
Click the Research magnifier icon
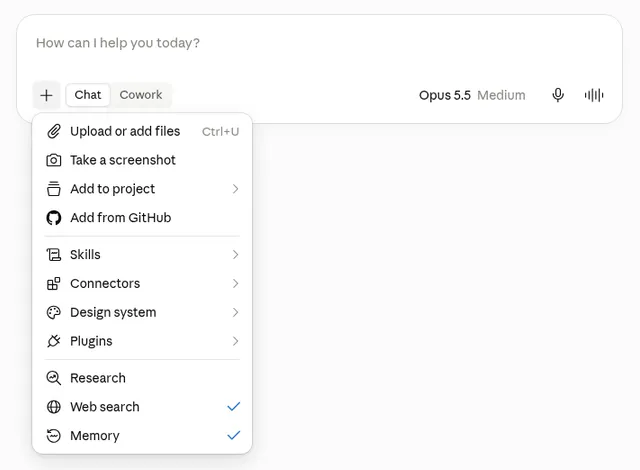(53, 378)
